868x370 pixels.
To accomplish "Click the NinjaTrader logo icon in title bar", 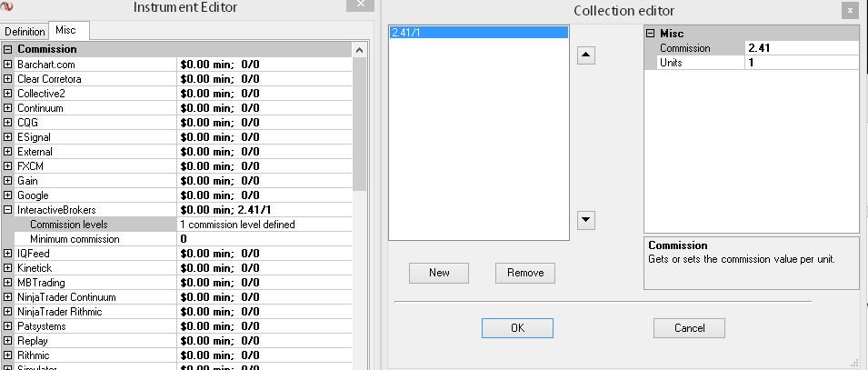I will (7, 6).
